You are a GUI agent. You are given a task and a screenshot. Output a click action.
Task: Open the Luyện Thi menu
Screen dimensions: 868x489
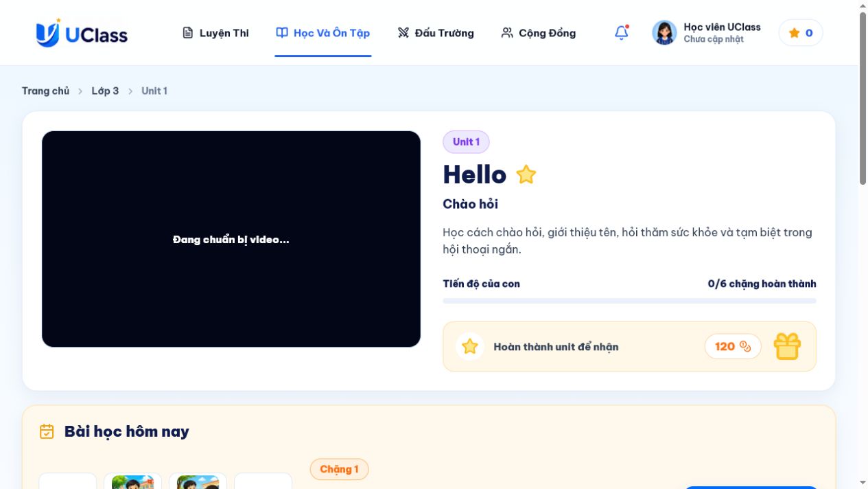click(215, 33)
